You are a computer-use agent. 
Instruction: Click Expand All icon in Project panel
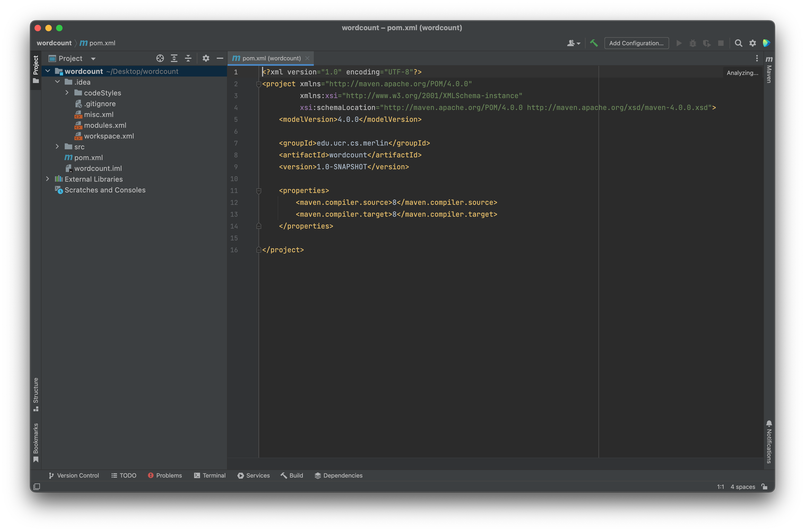click(x=174, y=58)
